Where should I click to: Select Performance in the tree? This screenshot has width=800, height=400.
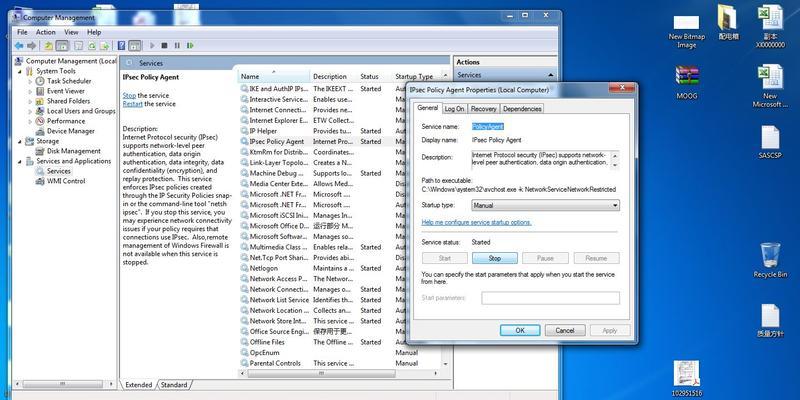tap(66, 121)
